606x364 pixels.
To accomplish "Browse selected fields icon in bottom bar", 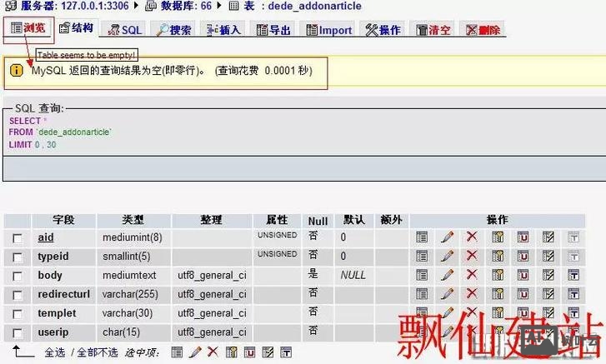I will [177, 352].
